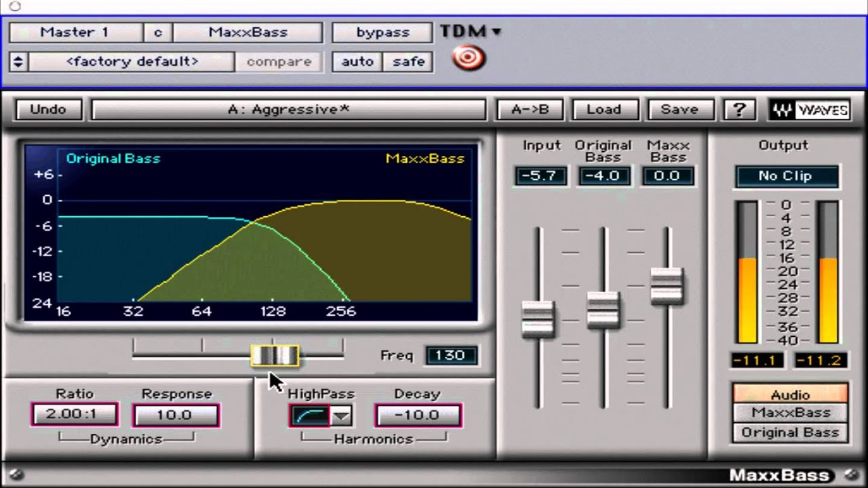
Task: Click the right output level meter
Action: click(828, 272)
